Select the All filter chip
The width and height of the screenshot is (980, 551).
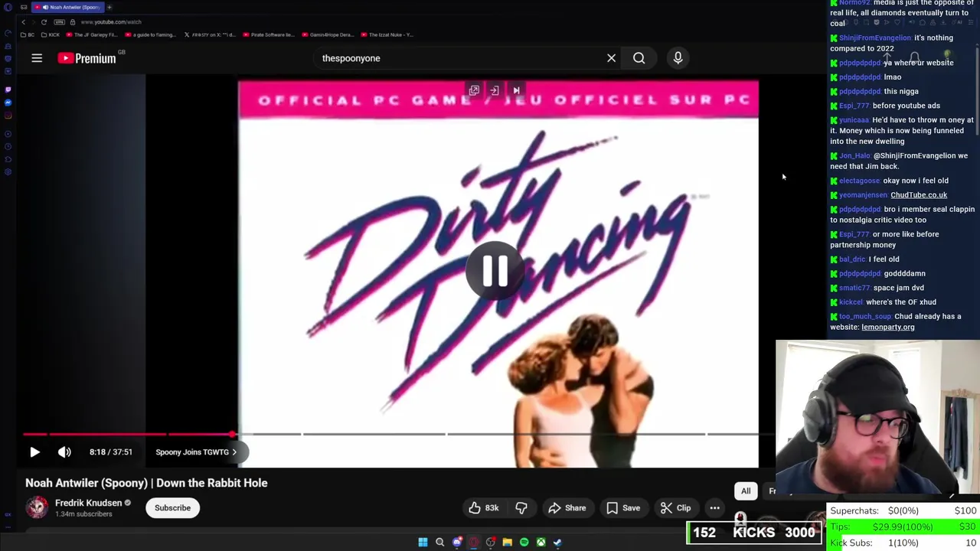(x=746, y=491)
